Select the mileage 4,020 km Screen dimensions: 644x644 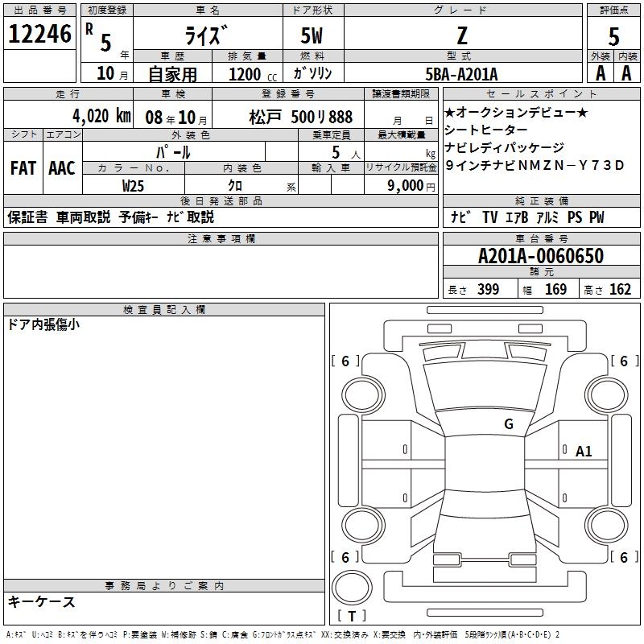pos(102,116)
